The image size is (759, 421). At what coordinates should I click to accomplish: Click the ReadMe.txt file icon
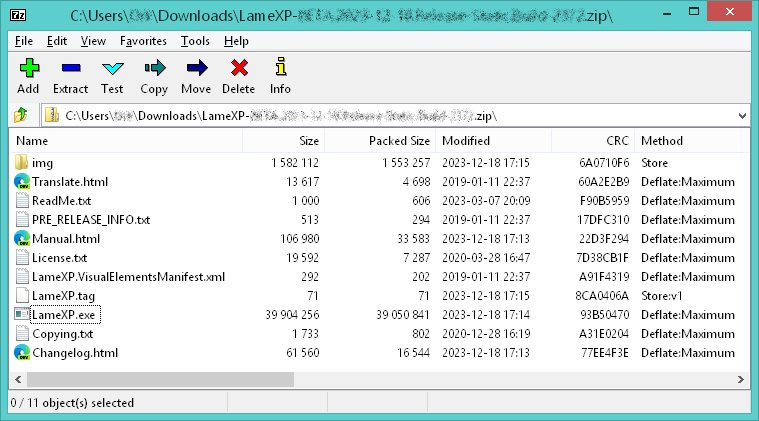click(x=22, y=200)
